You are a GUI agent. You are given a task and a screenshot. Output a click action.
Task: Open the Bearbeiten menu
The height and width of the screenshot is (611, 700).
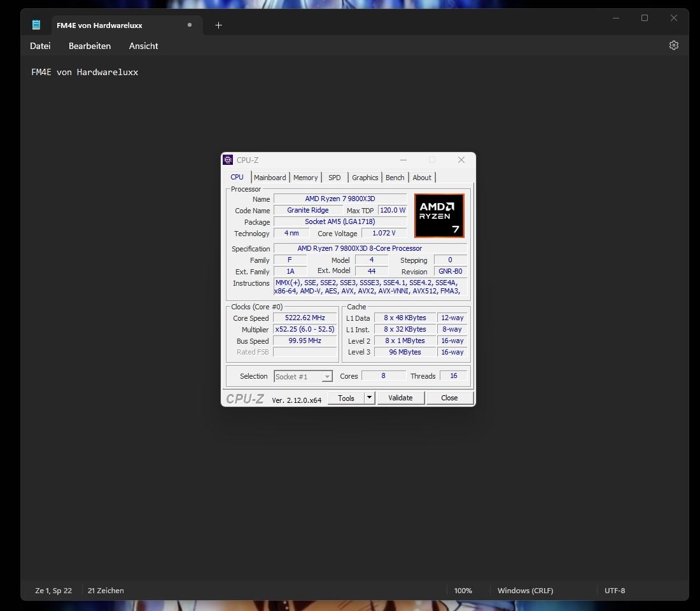click(90, 46)
